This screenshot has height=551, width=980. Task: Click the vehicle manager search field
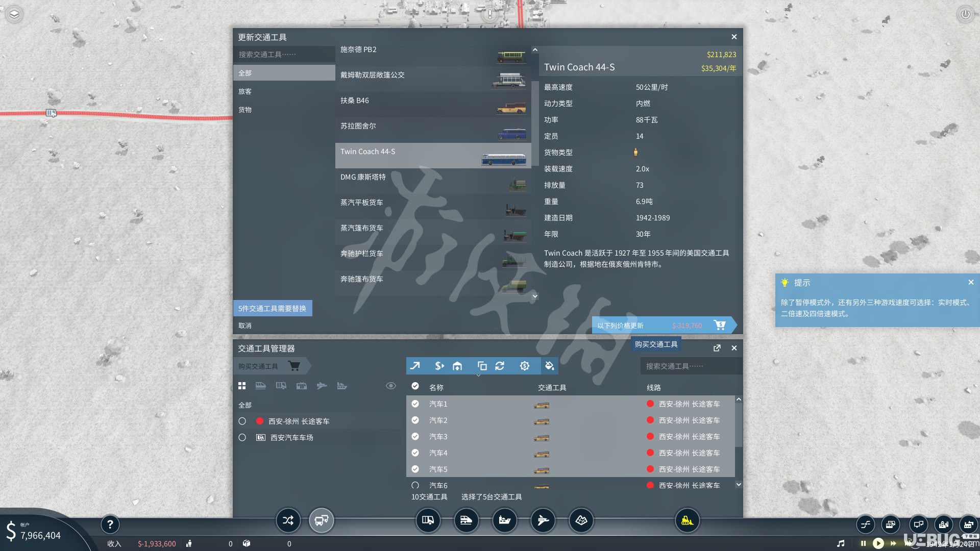691,366
